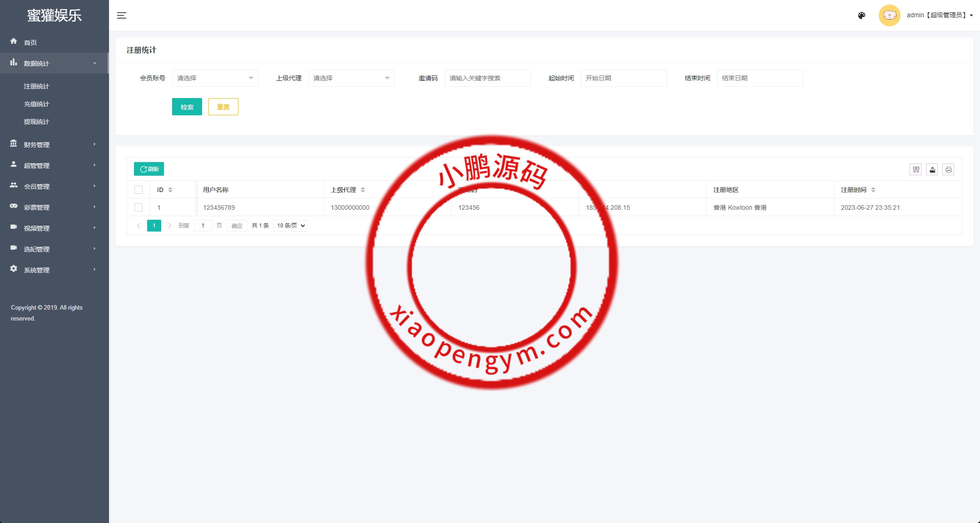Click the 重置 reset button
The width and height of the screenshot is (980, 523).
[x=223, y=107]
